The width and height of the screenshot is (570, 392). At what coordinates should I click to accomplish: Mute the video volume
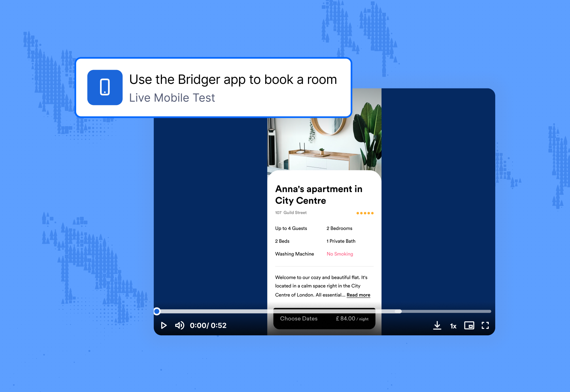(180, 325)
